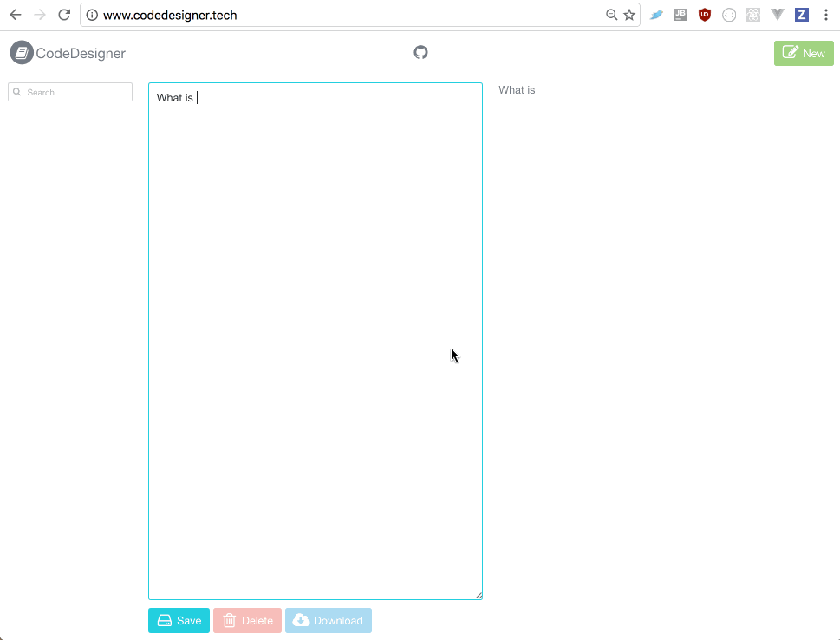Go back in browser history
The height and width of the screenshot is (640, 840).
click(16, 15)
